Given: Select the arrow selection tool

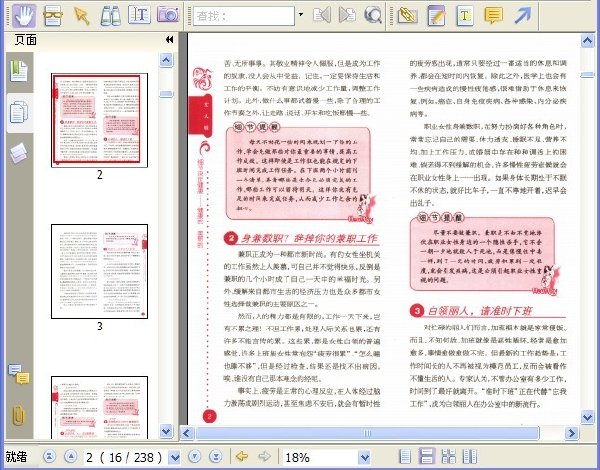Looking at the screenshot, I should click(x=82, y=16).
